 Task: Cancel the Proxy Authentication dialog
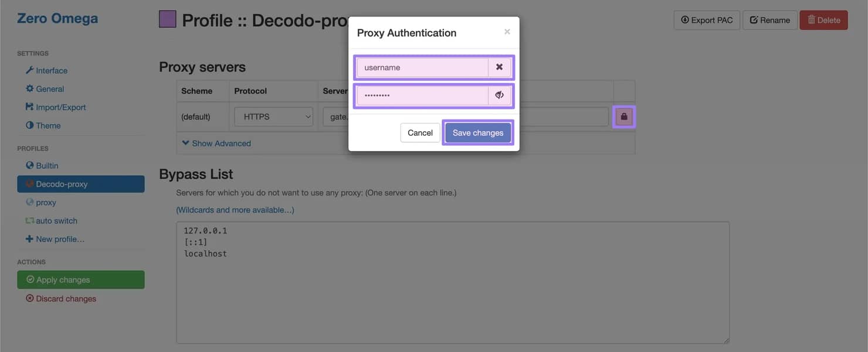click(x=420, y=133)
